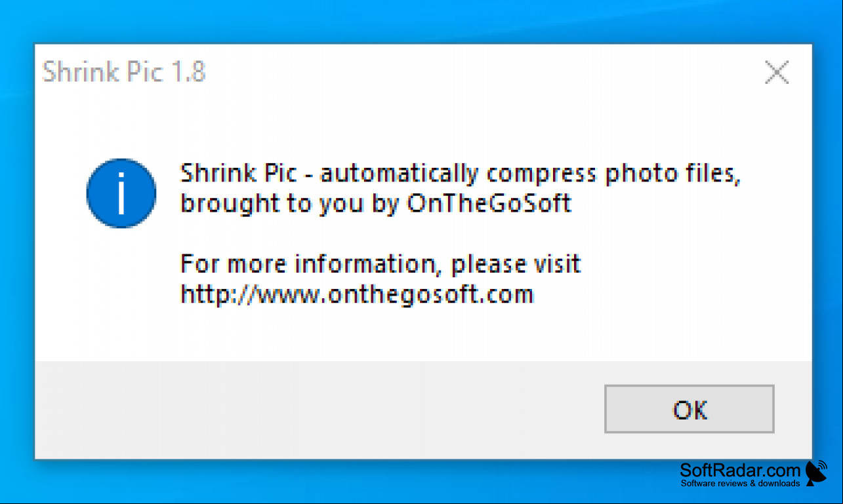843x504 pixels.
Task: Click the OK button
Action: [689, 409]
